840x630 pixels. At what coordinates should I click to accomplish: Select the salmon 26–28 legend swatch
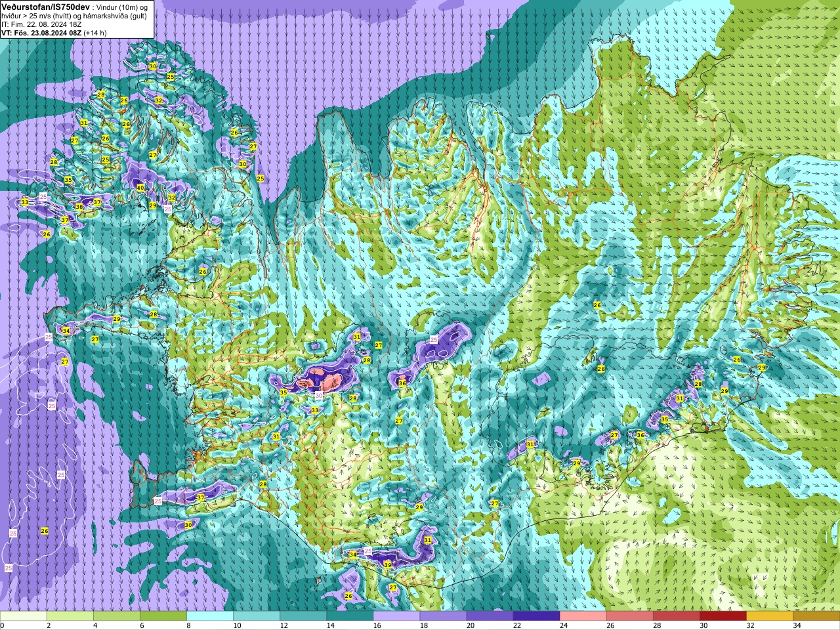[629, 616]
